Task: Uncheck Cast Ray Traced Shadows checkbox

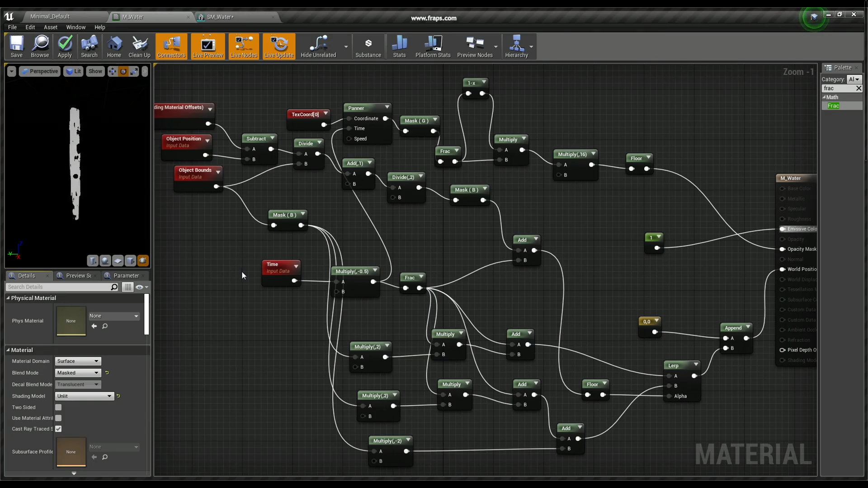Action: [x=58, y=429]
